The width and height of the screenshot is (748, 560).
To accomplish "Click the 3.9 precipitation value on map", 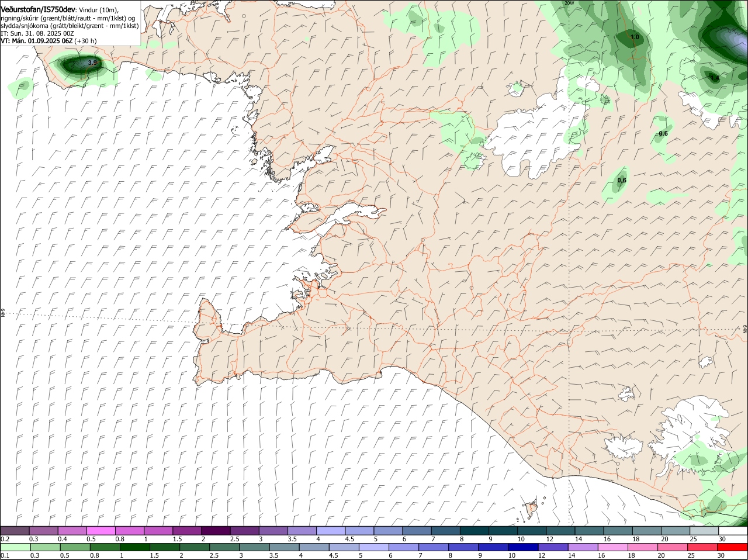I will coord(92,63).
